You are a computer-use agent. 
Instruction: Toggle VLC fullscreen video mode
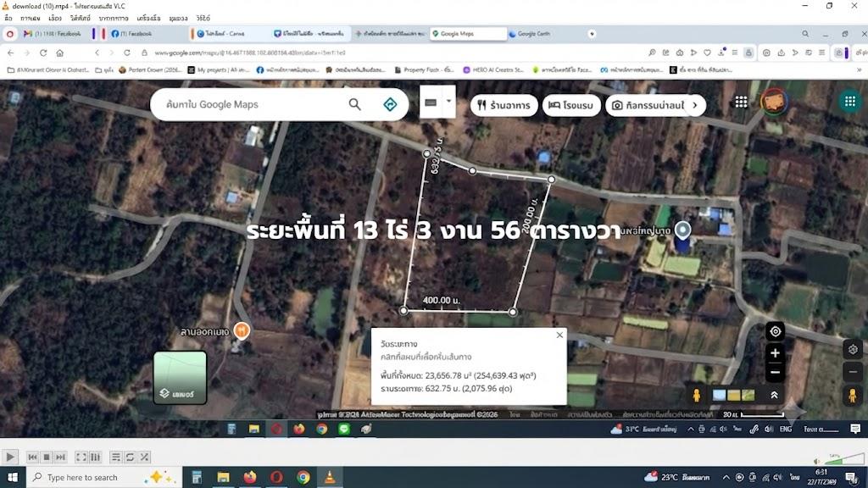tap(81, 457)
